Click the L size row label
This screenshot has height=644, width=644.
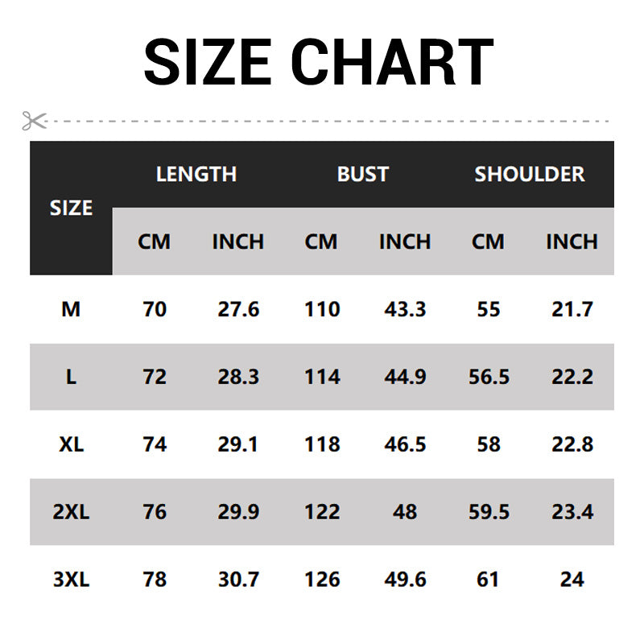pyautogui.click(x=71, y=377)
